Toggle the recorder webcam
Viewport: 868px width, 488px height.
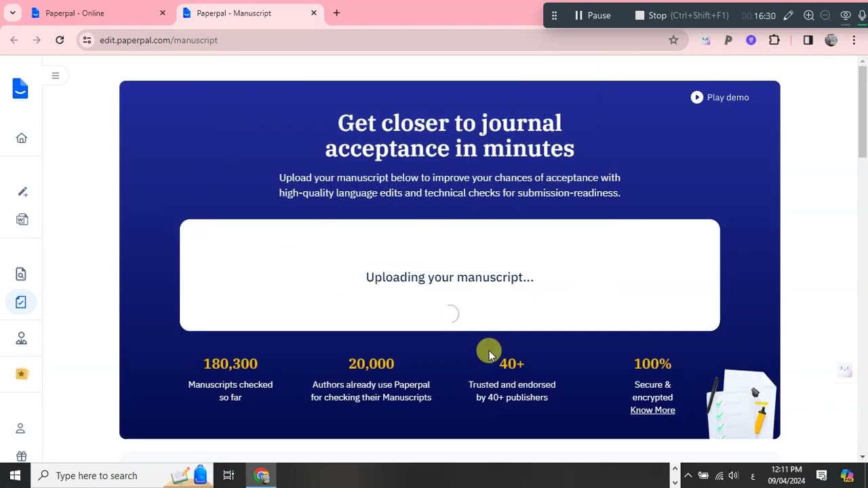(846, 15)
